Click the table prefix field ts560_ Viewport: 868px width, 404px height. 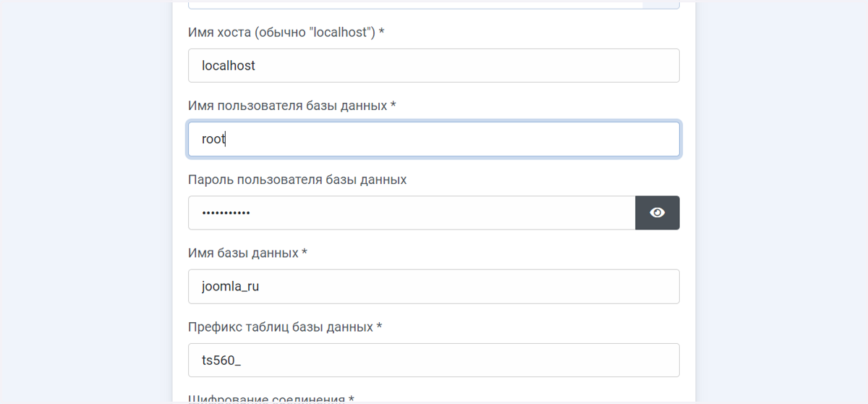433,361
